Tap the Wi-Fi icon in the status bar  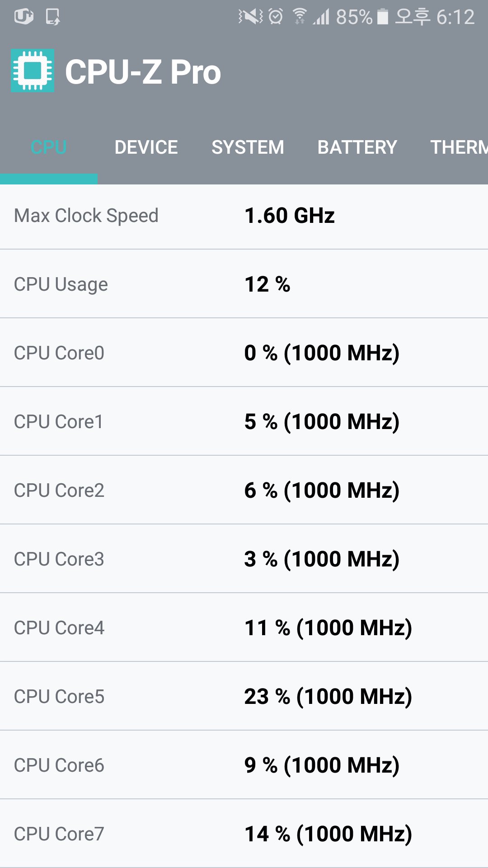pyautogui.click(x=299, y=16)
